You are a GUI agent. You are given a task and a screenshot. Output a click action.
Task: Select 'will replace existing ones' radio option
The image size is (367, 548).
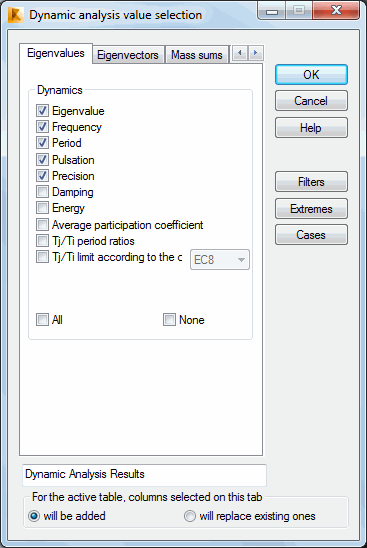190,516
